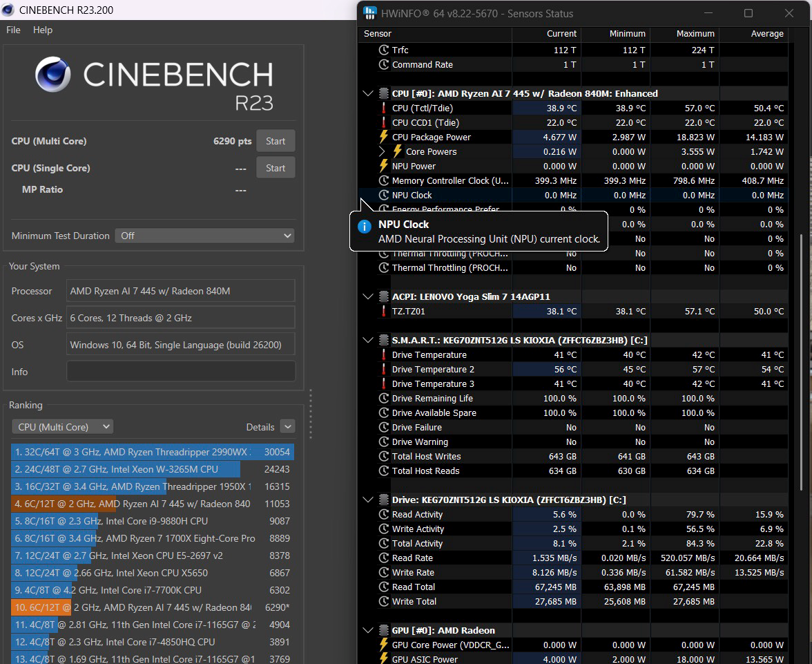Viewport: 812px width, 664px height.
Task: Click the thermometer icon for CPU CCD1 (Tdie)
Action: (384, 122)
